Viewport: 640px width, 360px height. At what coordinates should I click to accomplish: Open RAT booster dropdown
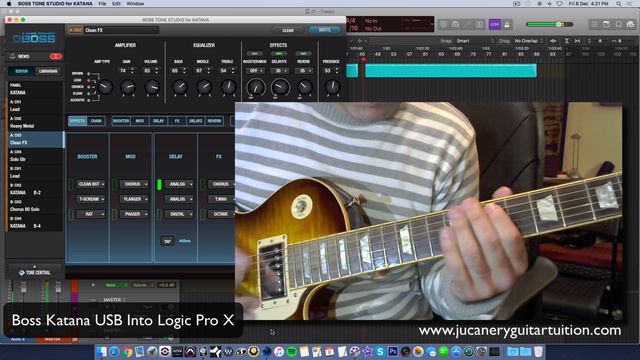tap(91, 214)
